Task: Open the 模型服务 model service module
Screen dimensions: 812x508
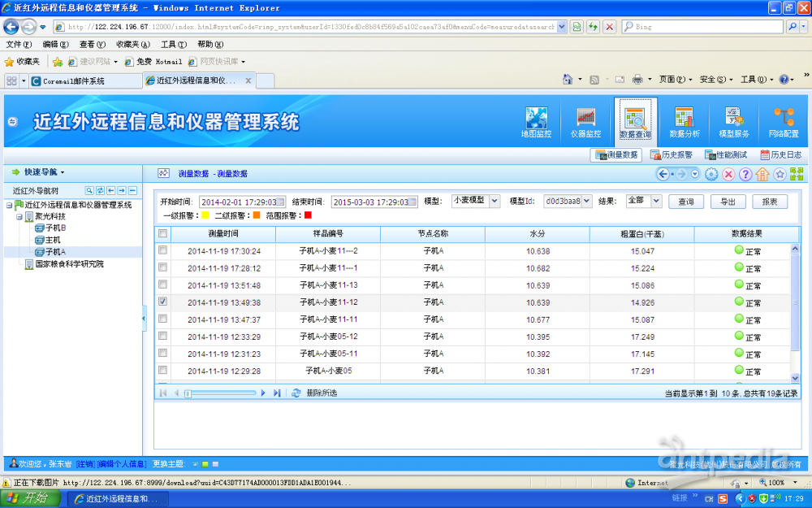Action: pos(733,122)
